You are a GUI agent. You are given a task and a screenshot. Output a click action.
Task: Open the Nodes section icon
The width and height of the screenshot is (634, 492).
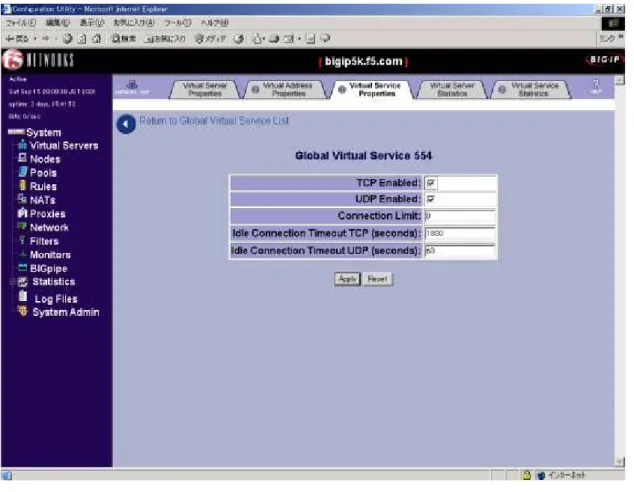coord(23,158)
